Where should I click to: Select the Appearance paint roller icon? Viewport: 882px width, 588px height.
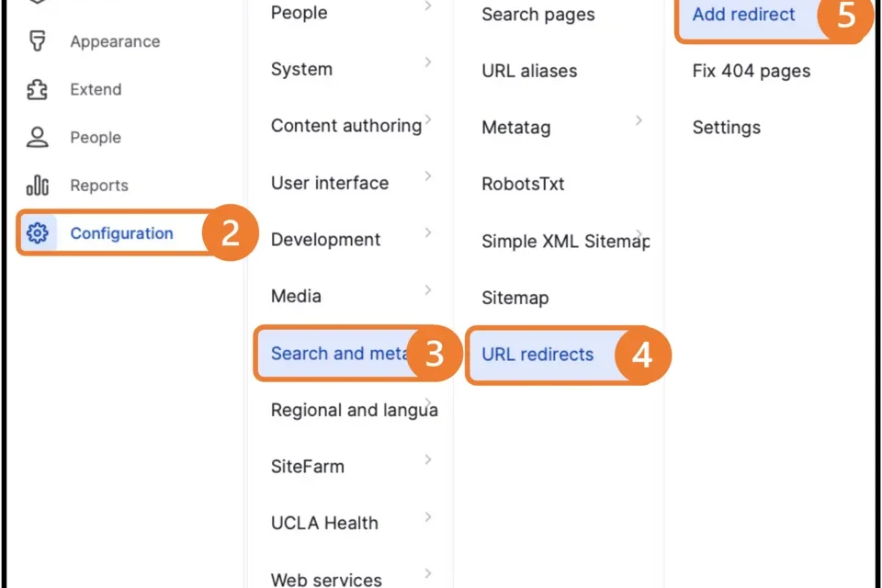[x=37, y=41]
